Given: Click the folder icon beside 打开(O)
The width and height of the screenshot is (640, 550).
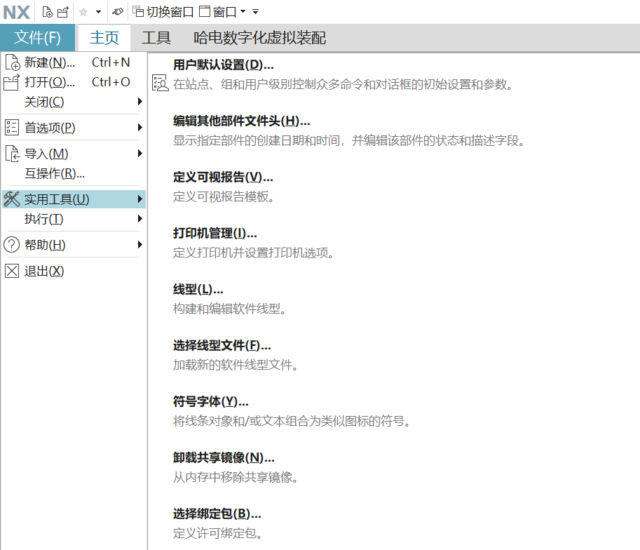Looking at the screenshot, I should (11, 82).
